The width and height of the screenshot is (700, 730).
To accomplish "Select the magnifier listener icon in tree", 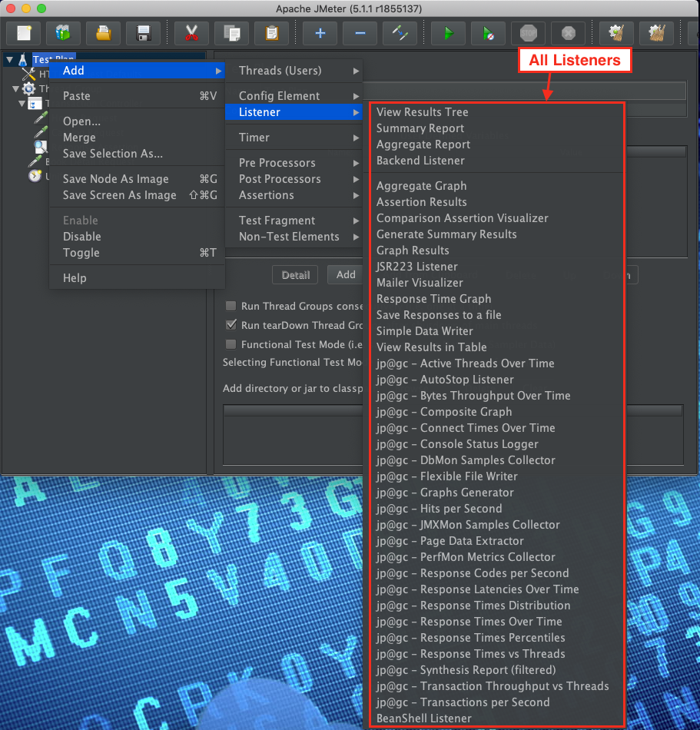I will point(41,147).
